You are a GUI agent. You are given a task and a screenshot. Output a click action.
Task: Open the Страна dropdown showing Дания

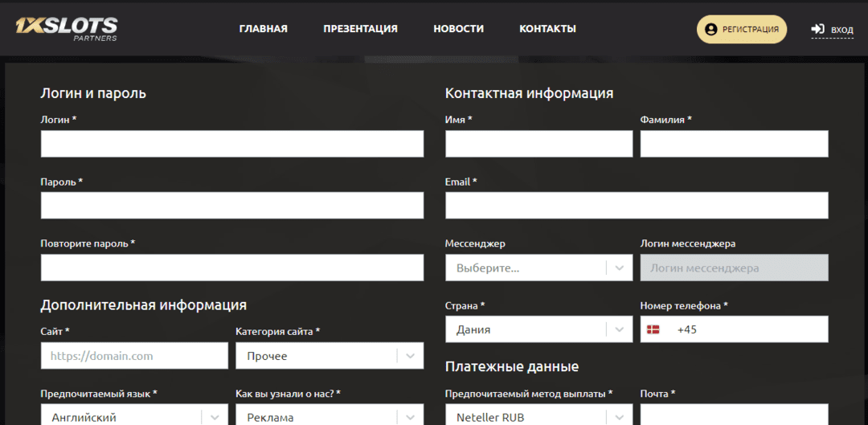(x=538, y=329)
